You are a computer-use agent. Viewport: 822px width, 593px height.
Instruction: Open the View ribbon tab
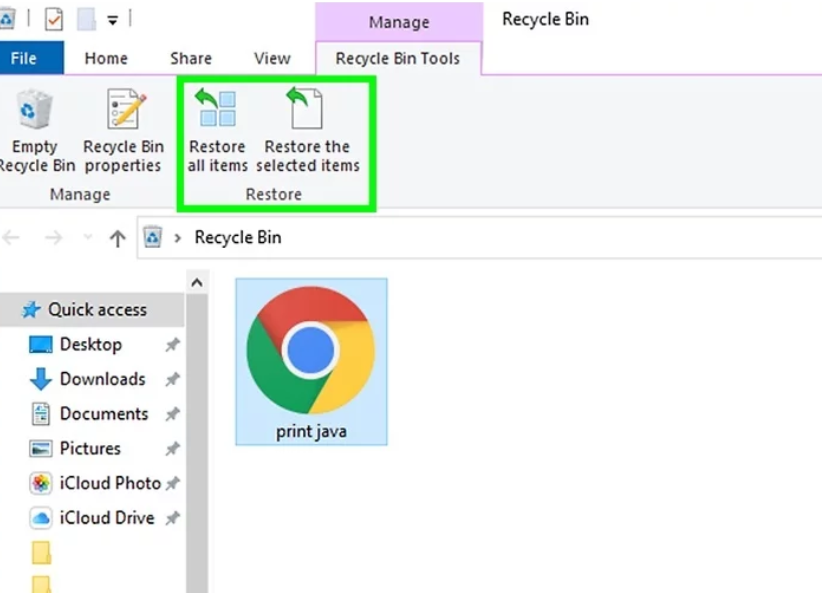pyautogui.click(x=272, y=58)
